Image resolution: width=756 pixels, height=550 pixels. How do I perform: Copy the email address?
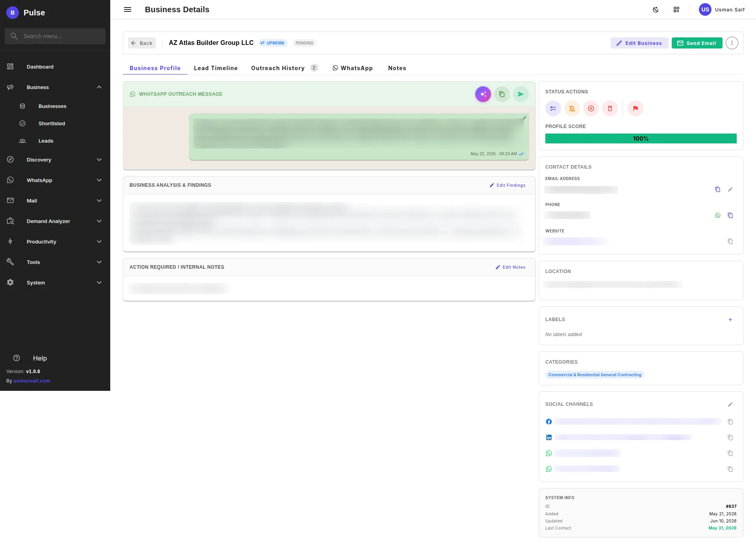tap(717, 190)
